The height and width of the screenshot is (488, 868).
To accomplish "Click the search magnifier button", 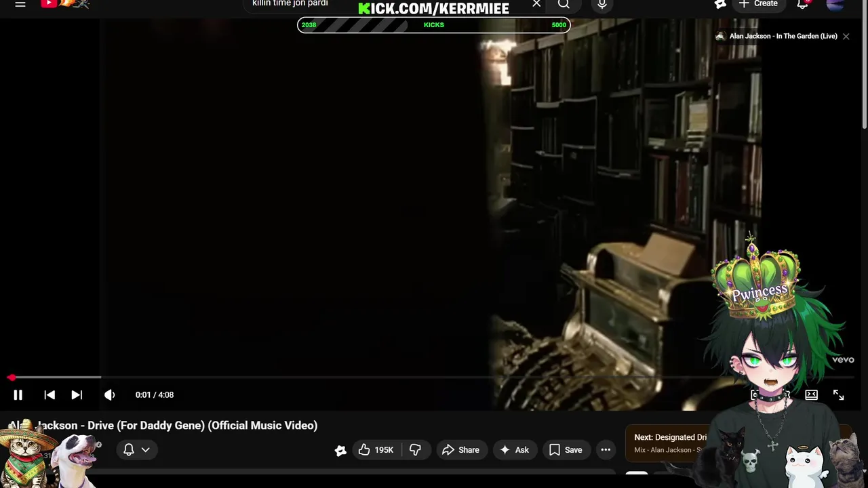I will (564, 4).
